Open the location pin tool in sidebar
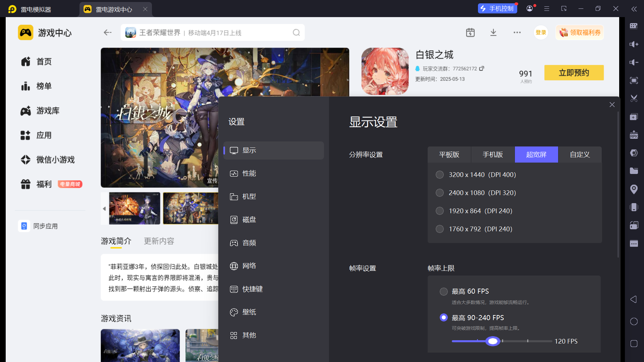 (634, 189)
